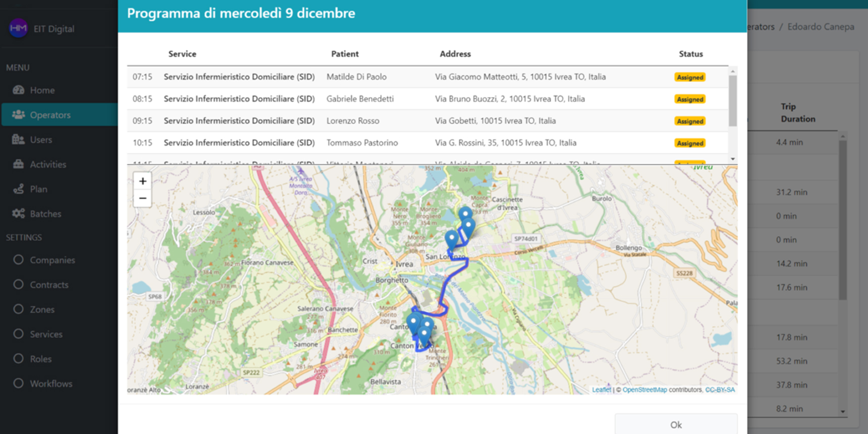Select the Workflows circle icon
This screenshot has width=868, height=434.
(19, 383)
